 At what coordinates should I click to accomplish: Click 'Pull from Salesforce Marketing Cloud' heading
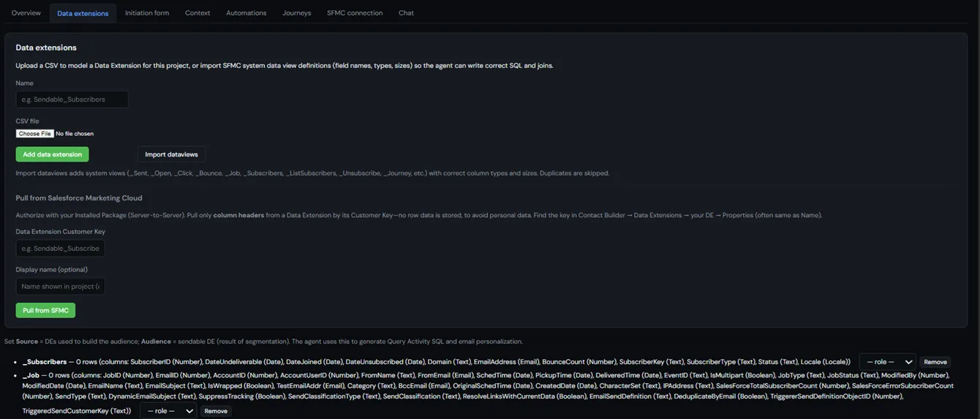click(79, 198)
